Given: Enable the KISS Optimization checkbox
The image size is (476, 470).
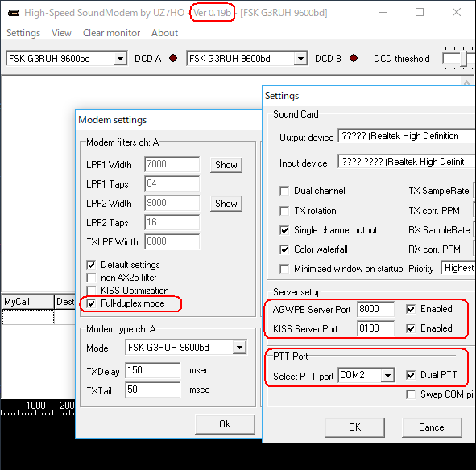Looking at the screenshot, I should pyautogui.click(x=91, y=291).
